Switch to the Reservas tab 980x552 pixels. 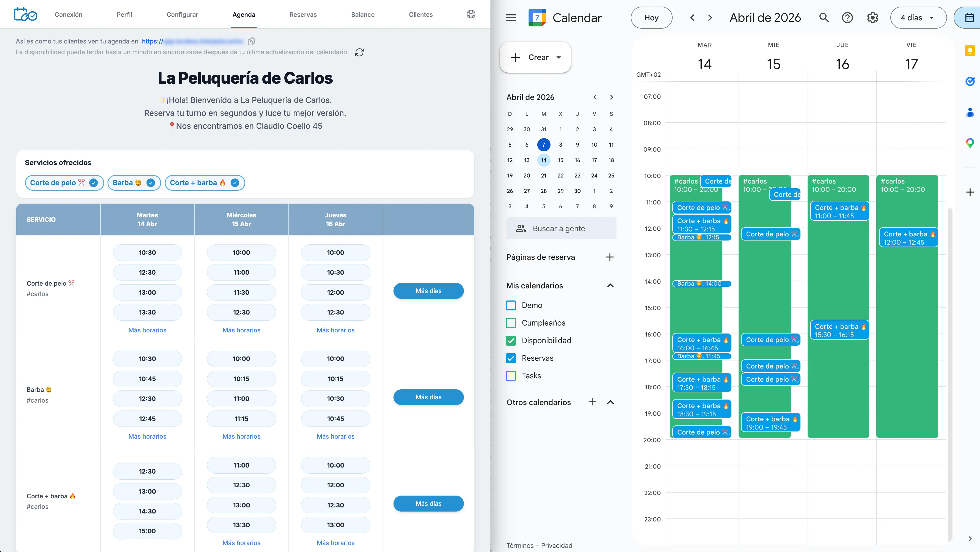(x=303, y=15)
